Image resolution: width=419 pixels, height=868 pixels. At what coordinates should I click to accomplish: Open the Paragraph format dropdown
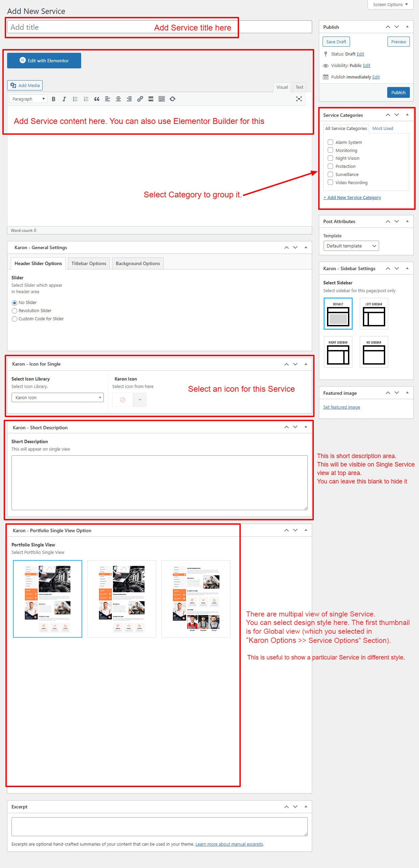coord(28,99)
